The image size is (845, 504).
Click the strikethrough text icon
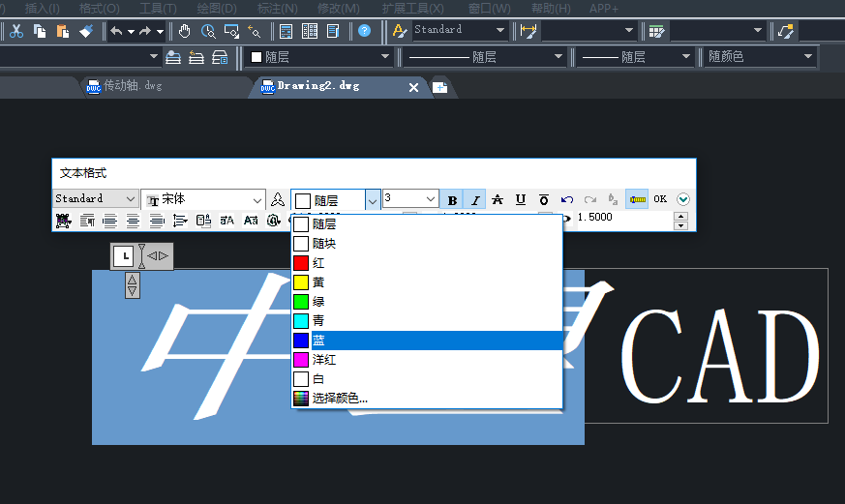[498, 199]
